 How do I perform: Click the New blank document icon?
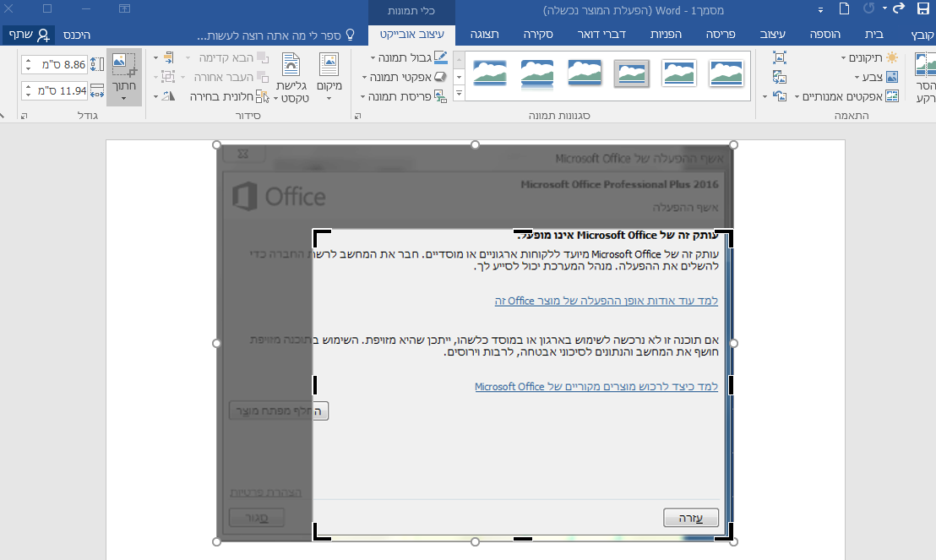click(844, 9)
